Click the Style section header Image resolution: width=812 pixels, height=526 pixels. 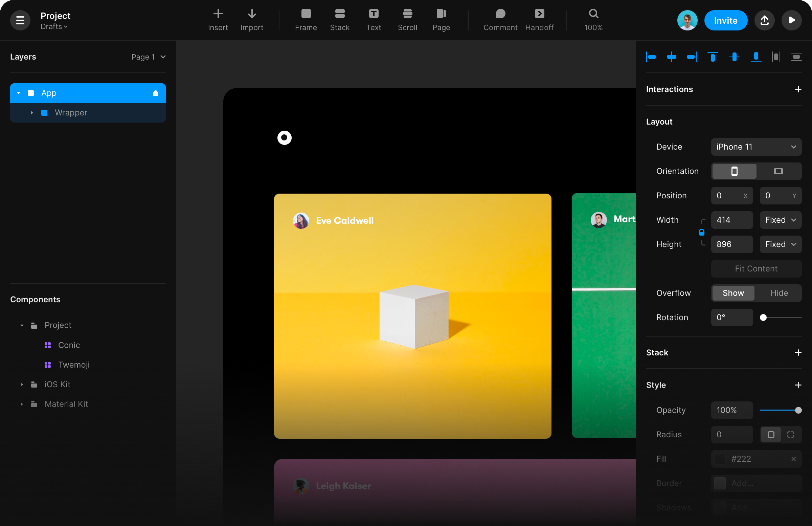click(656, 385)
